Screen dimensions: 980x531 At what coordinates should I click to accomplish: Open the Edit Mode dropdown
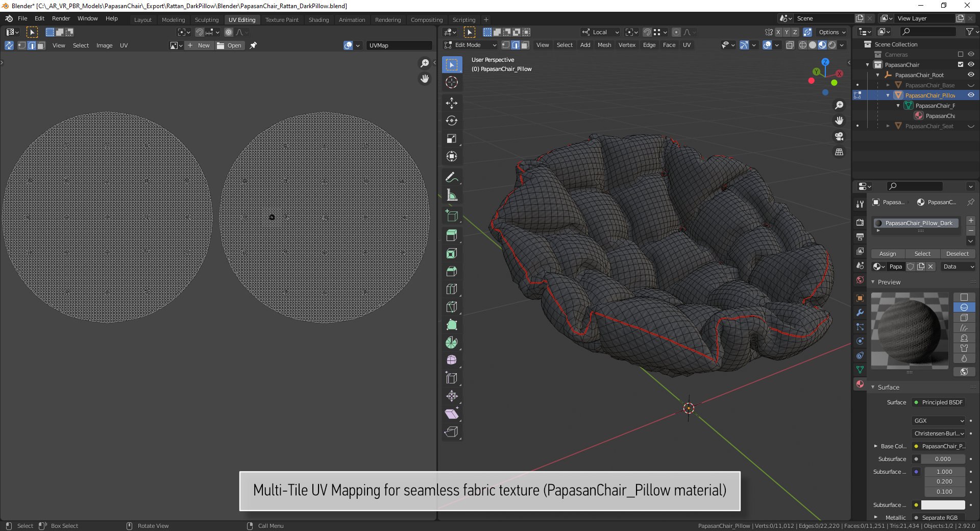[470, 45]
